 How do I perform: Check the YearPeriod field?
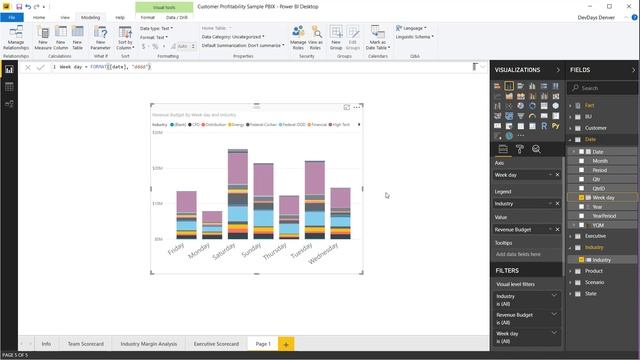(582, 216)
